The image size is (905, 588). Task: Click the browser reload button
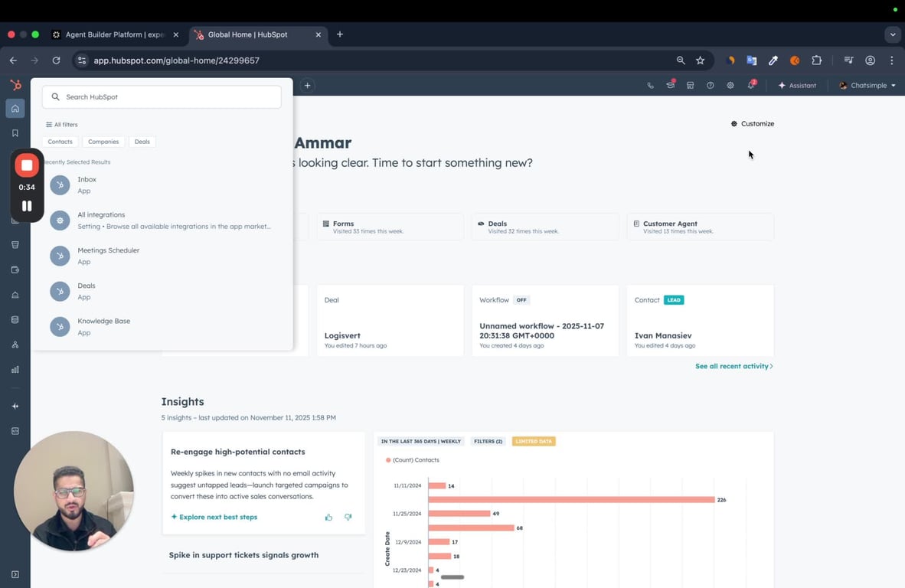coord(56,60)
